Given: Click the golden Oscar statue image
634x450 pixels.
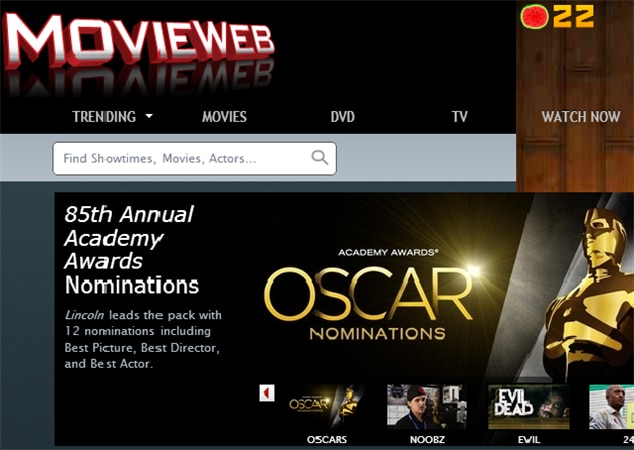Looking at the screenshot, I should click(x=588, y=293).
